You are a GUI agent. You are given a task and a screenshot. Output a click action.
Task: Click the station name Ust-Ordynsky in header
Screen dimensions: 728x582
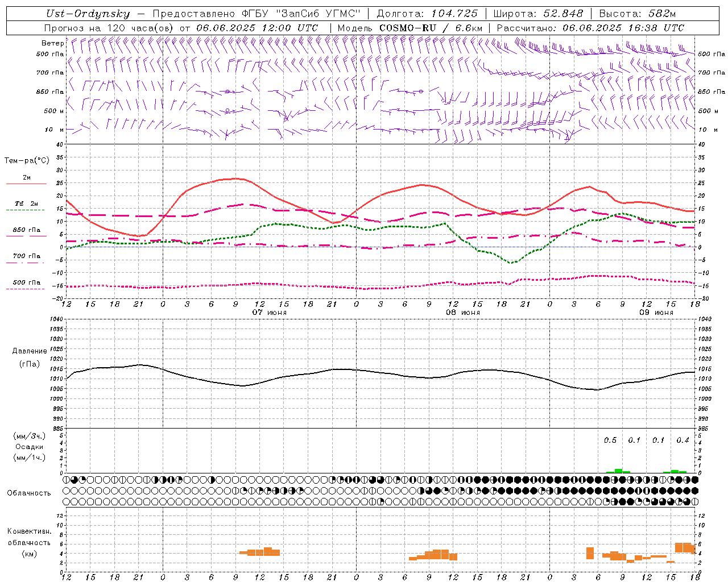point(88,14)
